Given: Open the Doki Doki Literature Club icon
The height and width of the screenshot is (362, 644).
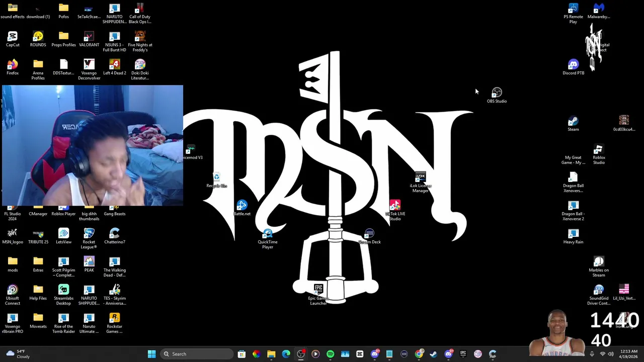Looking at the screenshot, I should click(x=140, y=69).
